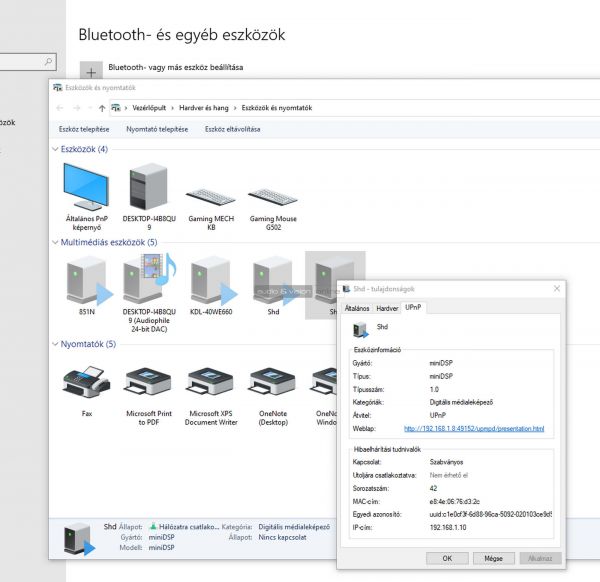
Task: Click the Mégse cancel button
Action: pyautogui.click(x=493, y=557)
